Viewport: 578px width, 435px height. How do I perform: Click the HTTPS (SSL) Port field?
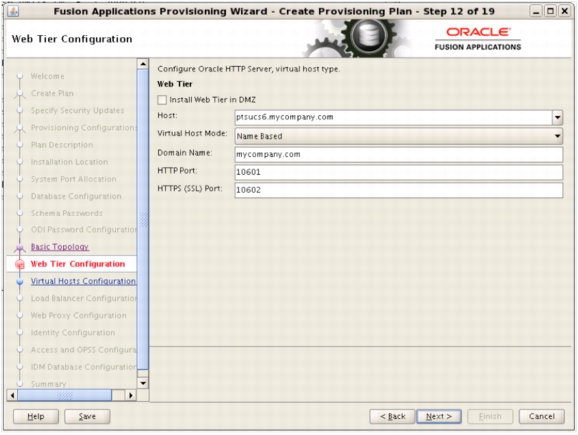(398, 190)
